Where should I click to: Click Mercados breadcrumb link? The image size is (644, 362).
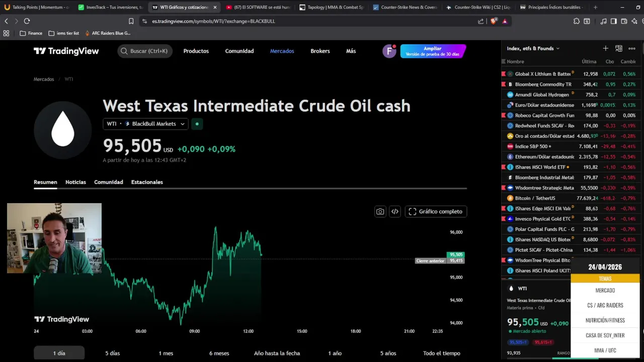tap(44, 79)
